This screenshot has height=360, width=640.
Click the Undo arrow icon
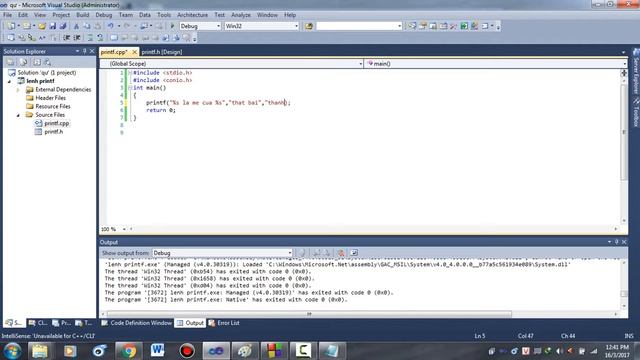point(110,26)
